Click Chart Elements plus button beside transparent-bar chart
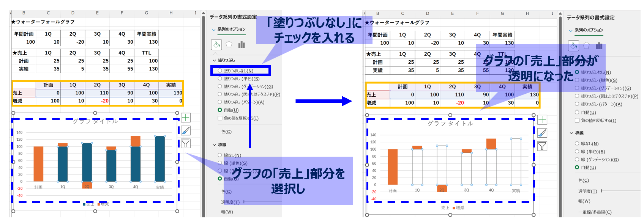 click(542, 120)
